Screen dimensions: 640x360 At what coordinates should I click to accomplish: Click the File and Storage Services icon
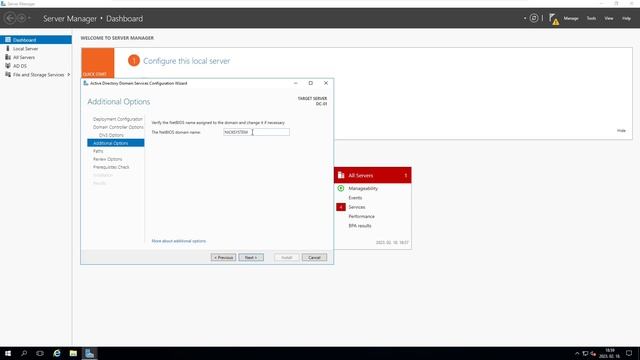(x=8, y=75)
